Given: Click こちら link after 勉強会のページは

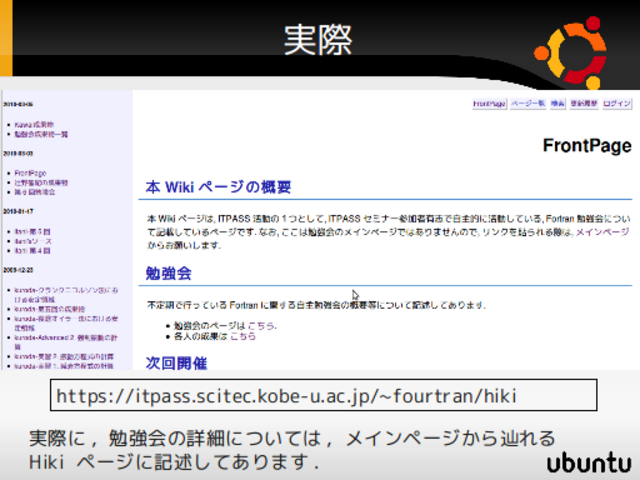Looking at the screenshot, I should tap(261, 326).
